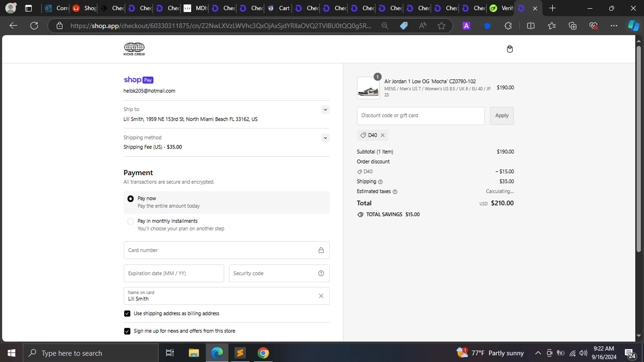Click the Card number field
644x362 pixels.
[x=227, y=250]
